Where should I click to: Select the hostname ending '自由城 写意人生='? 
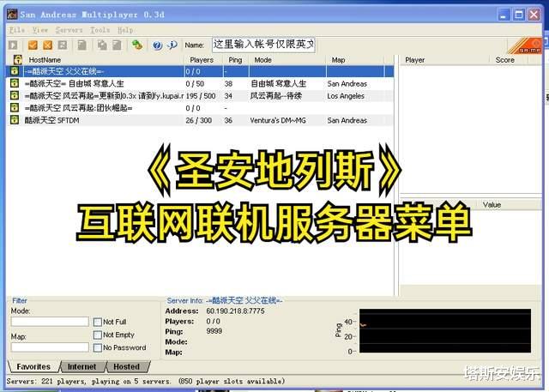point(75,83)
